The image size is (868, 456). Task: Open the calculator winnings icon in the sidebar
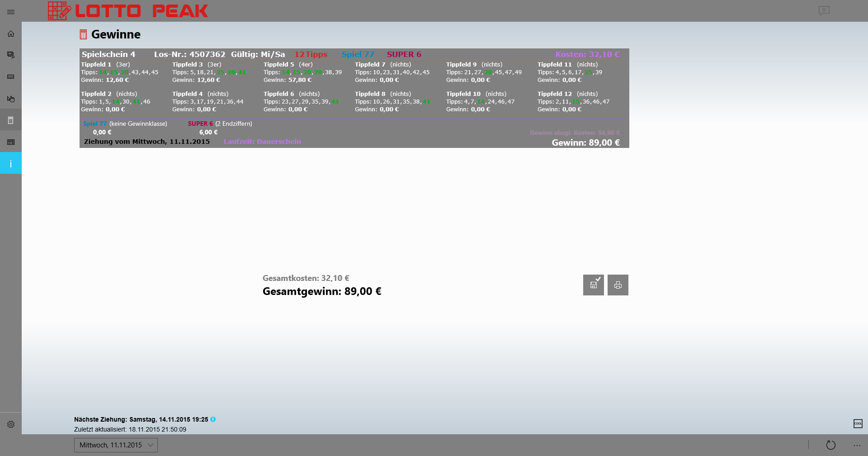(x=11, y=120)
